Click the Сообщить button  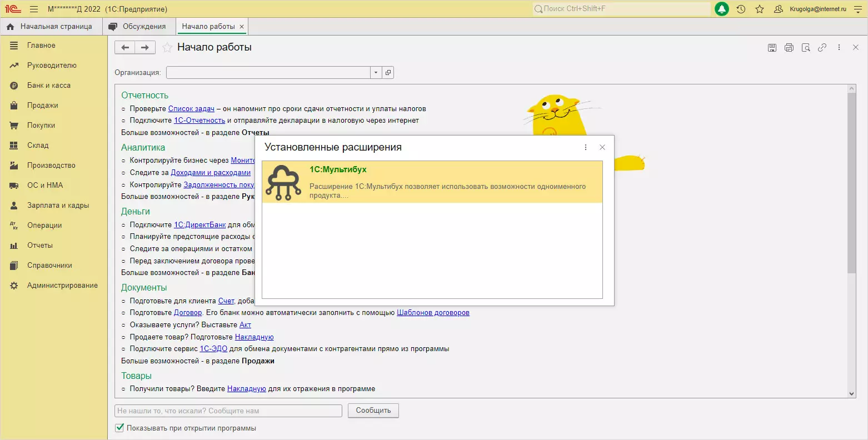(373, 411)
